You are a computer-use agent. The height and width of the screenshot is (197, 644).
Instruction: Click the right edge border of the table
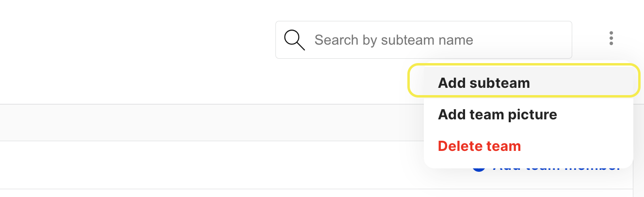[633, 180]
